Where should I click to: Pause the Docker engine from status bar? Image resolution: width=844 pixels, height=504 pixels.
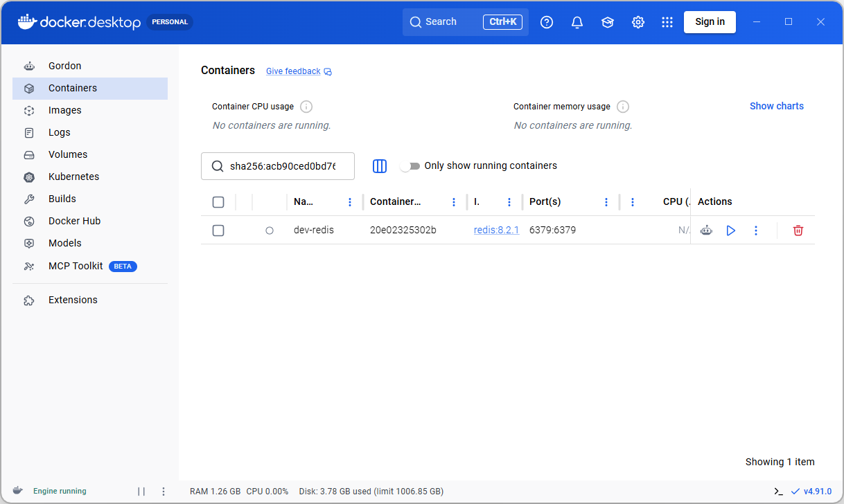click(141, 492)
